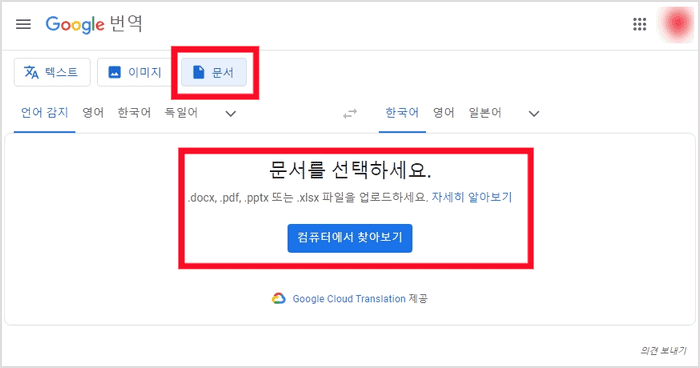Expand more source languages list
The height and width of the screenshot is (368, 700).
coord(230,114)
